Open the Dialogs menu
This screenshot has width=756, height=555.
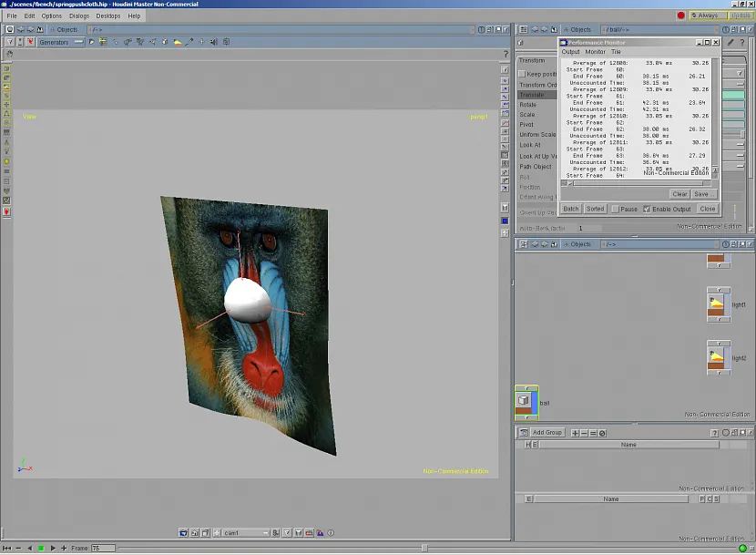(x=79, y=15)
